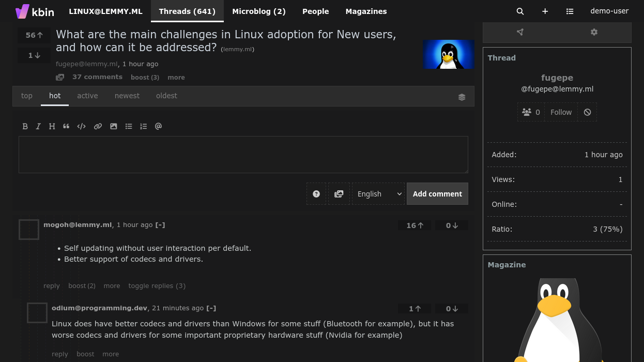The width and height of the screenshot is (644, 362).
Task: Downvote the thread showing 1 downvote
Action: point(34,55)
